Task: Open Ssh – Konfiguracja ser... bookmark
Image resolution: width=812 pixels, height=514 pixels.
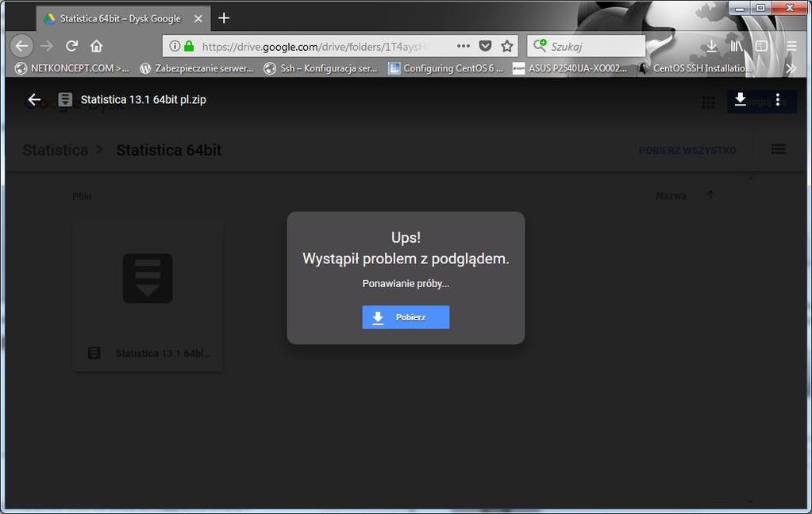Action: pos(321,68)
